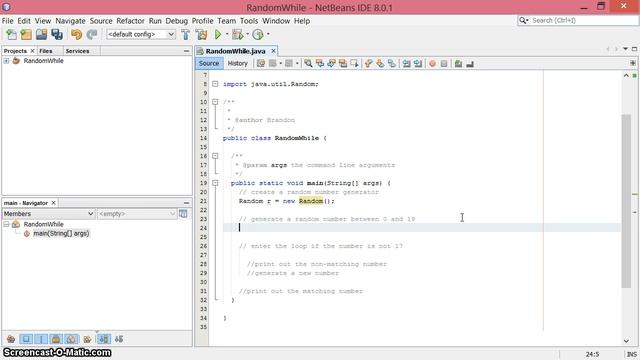Start Macro Recording with red circle icon
640x360 pixels.
(432, 64)
